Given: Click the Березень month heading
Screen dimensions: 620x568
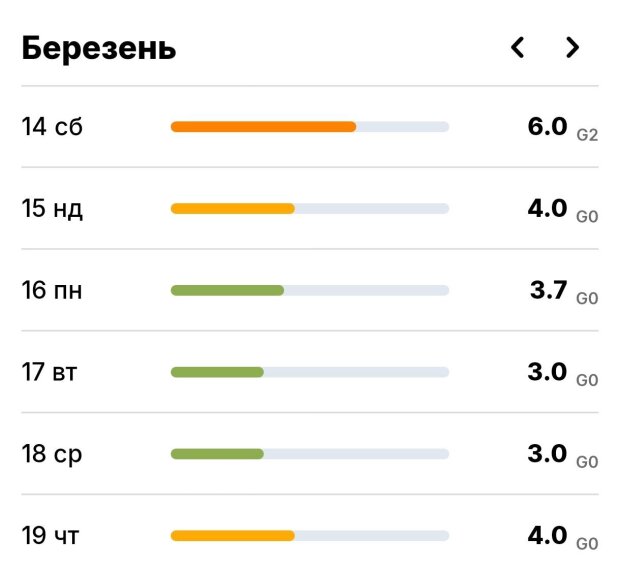Looking at the screenshot, I should pyautogui.click(x=99, y=48).
